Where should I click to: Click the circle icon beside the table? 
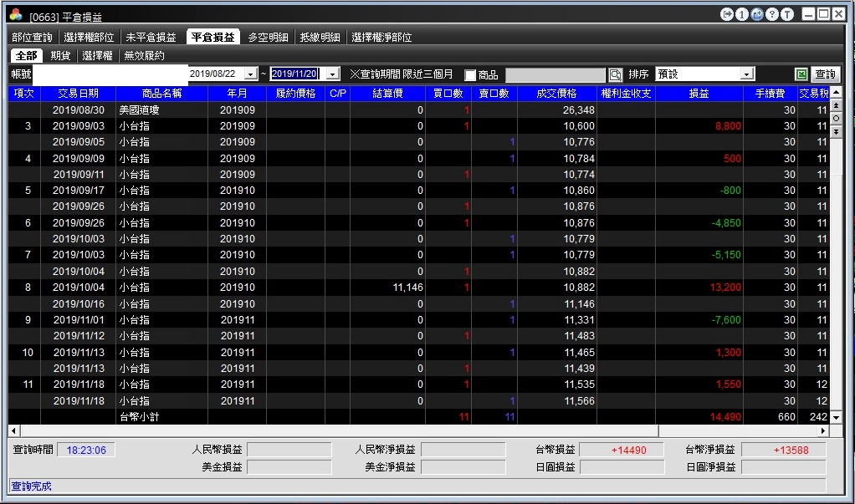[x=836, y=118]
